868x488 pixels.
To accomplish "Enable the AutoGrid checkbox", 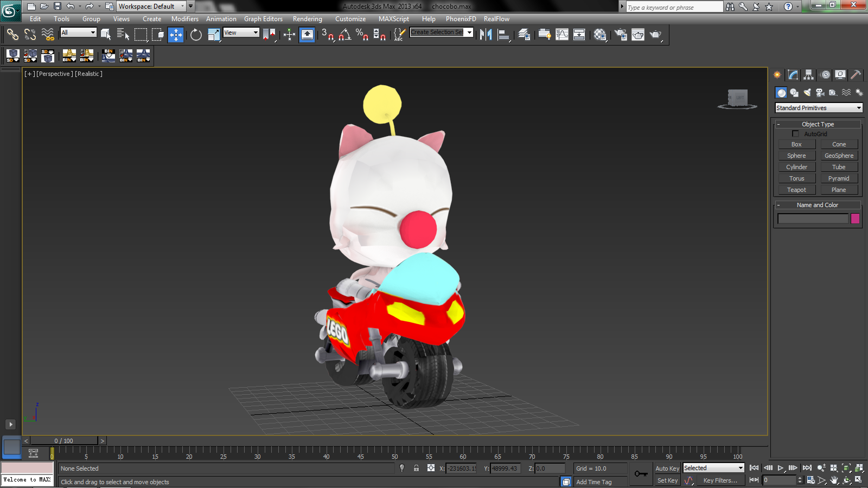I will coord(796,134).
